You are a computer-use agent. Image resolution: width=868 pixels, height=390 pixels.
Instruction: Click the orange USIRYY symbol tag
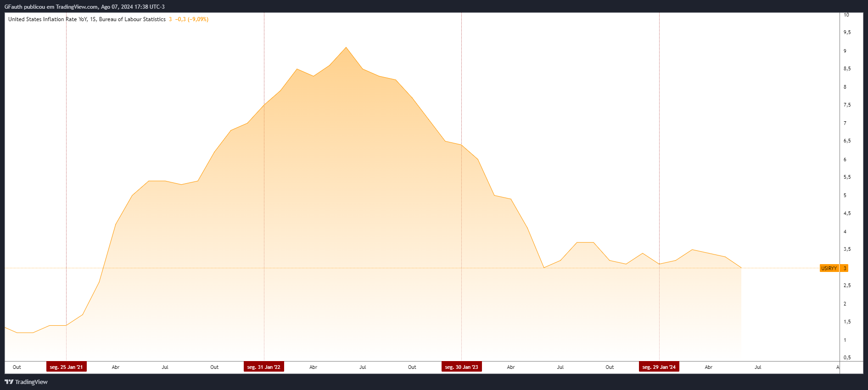tap(829, 268)
